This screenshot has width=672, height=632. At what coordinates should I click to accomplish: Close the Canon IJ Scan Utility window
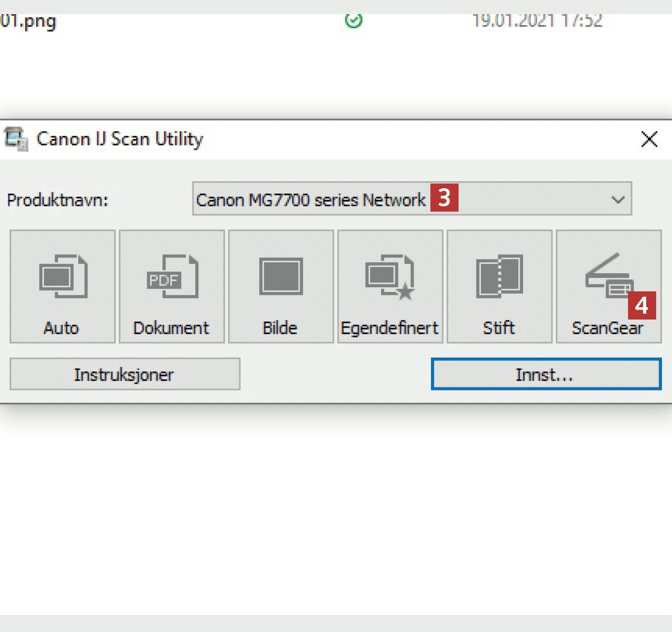click(x=649, y=140)
